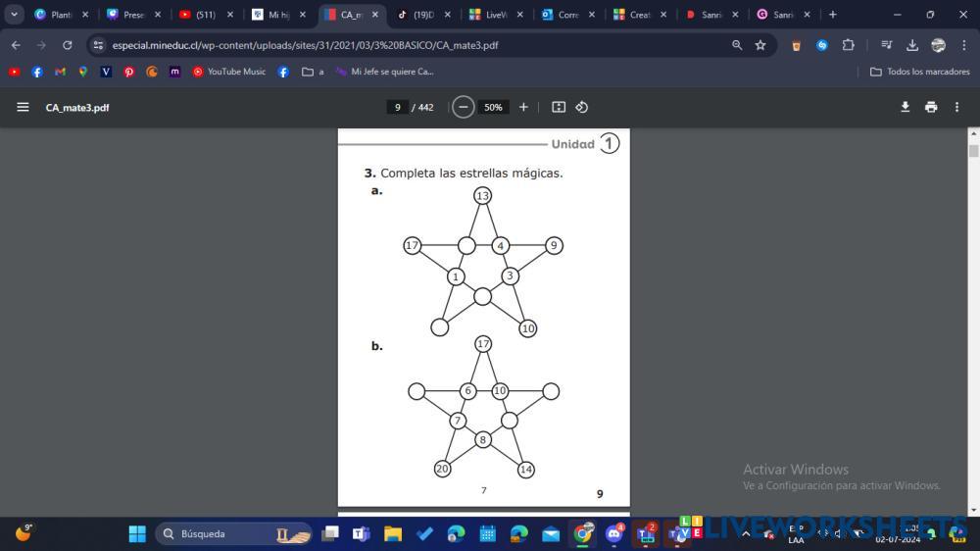This screenshot has width=980, height=551.
Task: Bookmark this page with the star icon
Action: 760,45
